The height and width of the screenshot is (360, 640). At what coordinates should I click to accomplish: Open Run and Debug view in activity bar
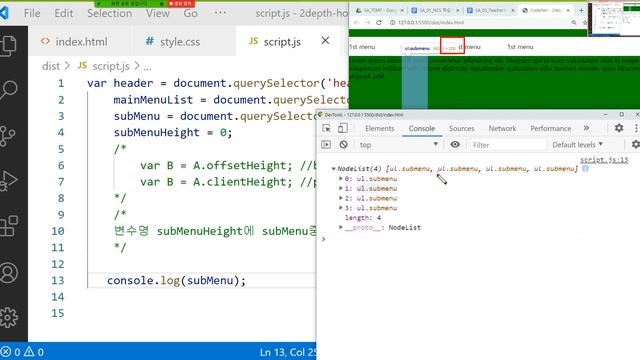coord(9,181)
